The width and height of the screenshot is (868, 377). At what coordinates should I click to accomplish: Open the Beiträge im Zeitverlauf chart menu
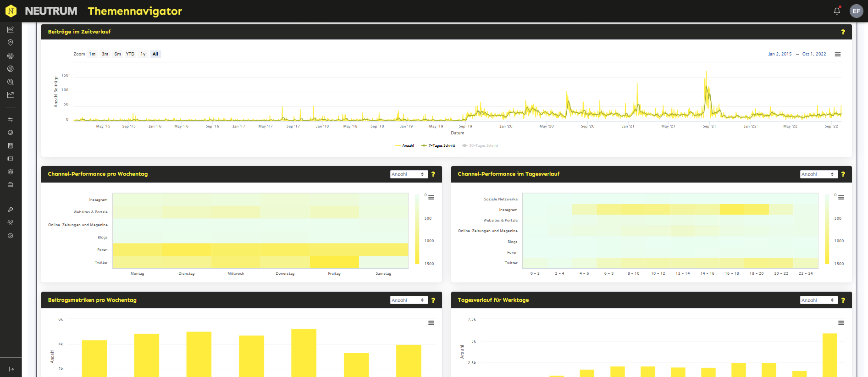pyautogui.click(x=838, y=54)
